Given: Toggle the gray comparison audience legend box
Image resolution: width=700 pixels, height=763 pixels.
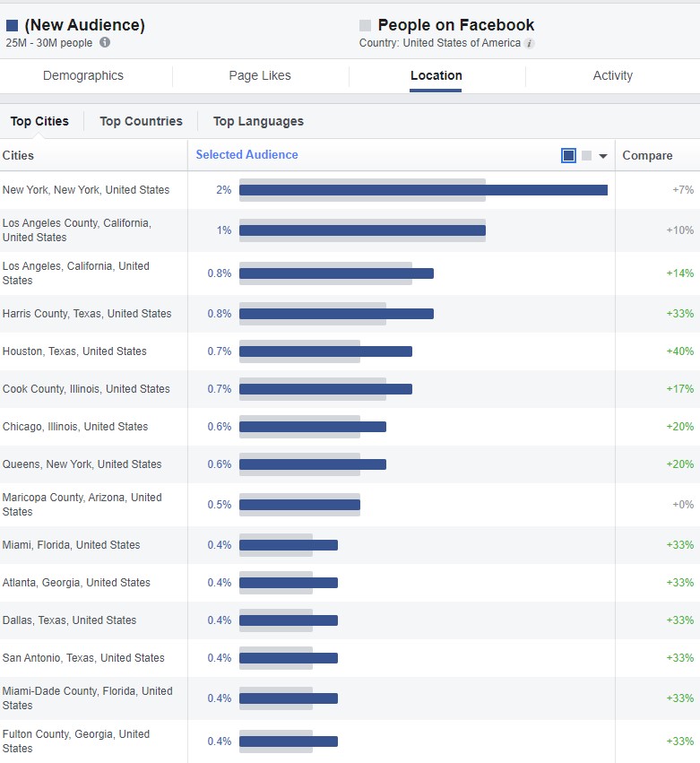Looking at the screenshot, I should [x=586, y=156].
